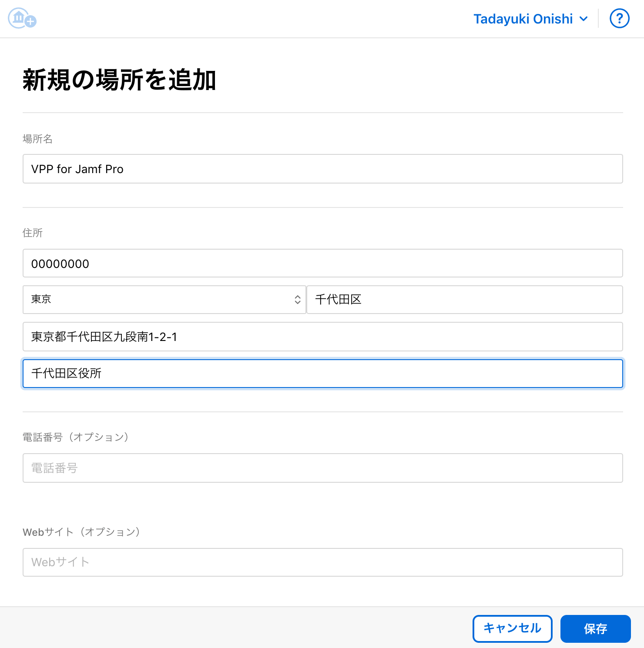Click the empty Webサイト input field
Screen dimensions: 644x648
tap(323, 562)
